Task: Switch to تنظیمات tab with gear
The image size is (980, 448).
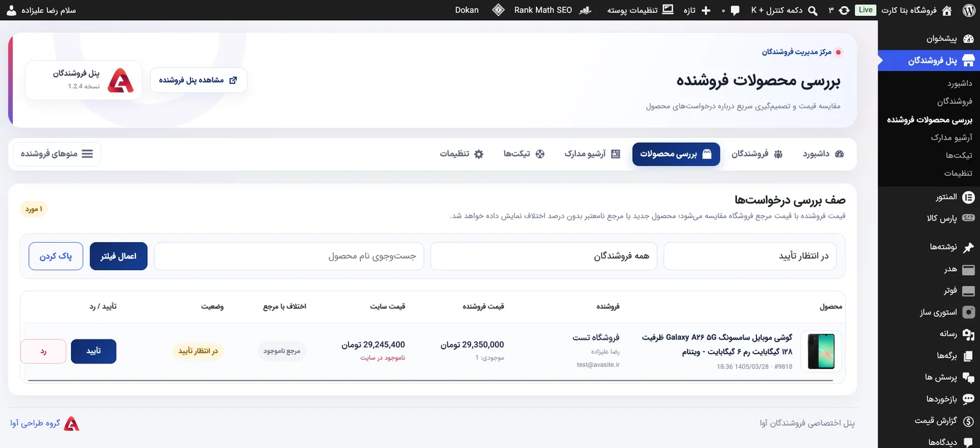Action: click(462, 154)
